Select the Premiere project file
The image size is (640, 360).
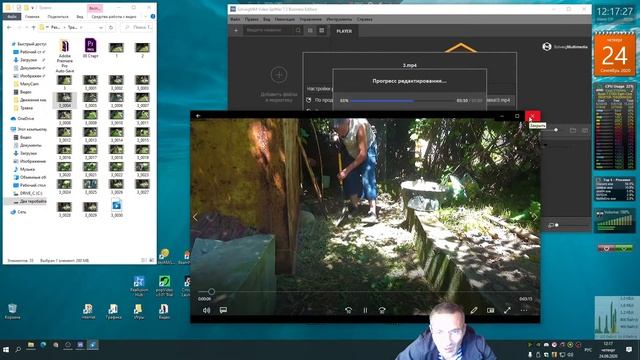[90, 48]
